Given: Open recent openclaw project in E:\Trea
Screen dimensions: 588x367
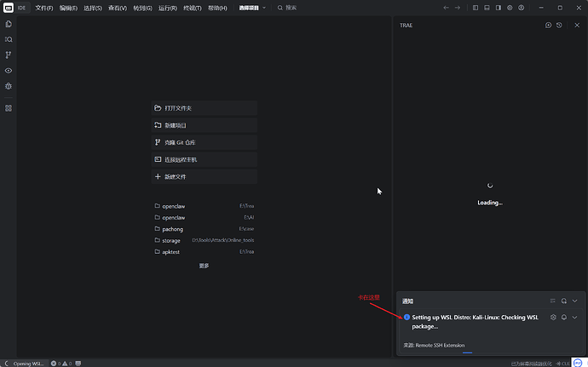Looking at the screenshot, I should 204,206.
